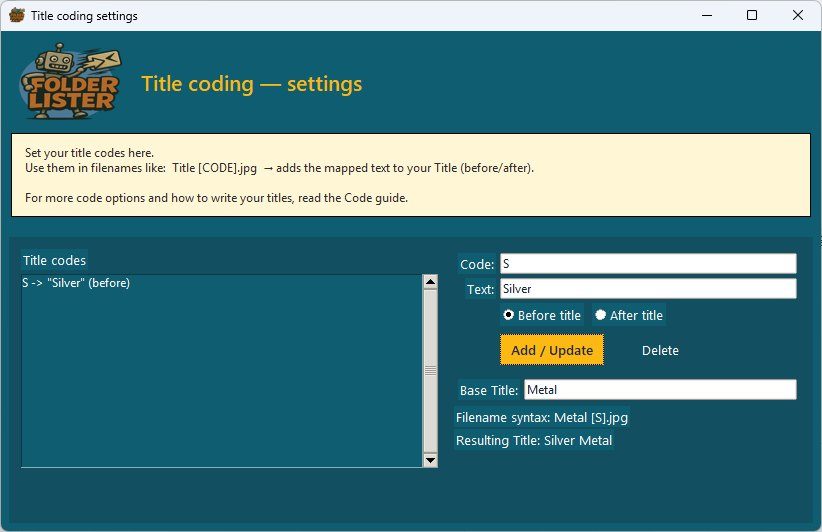The image size is (822, 532).
Task: Click the "Resulting Title: Silver Metal" label
Action: [534, 441]
